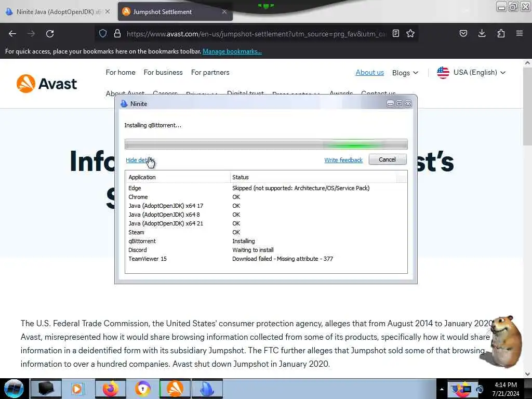This screenshot has height=399, width=532.
Task: Click the Avast logo on the page
Action: pyautogui.click(x=47, y=84)
